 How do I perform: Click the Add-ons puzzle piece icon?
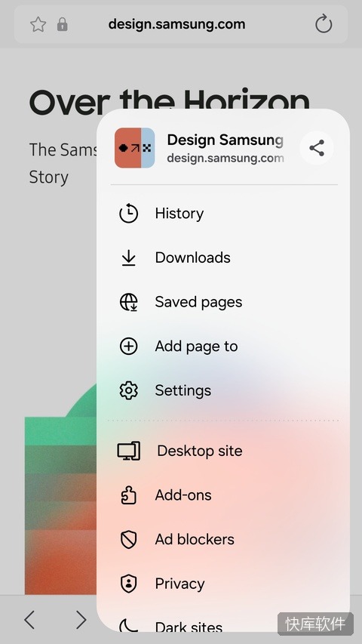click(128, 495)
